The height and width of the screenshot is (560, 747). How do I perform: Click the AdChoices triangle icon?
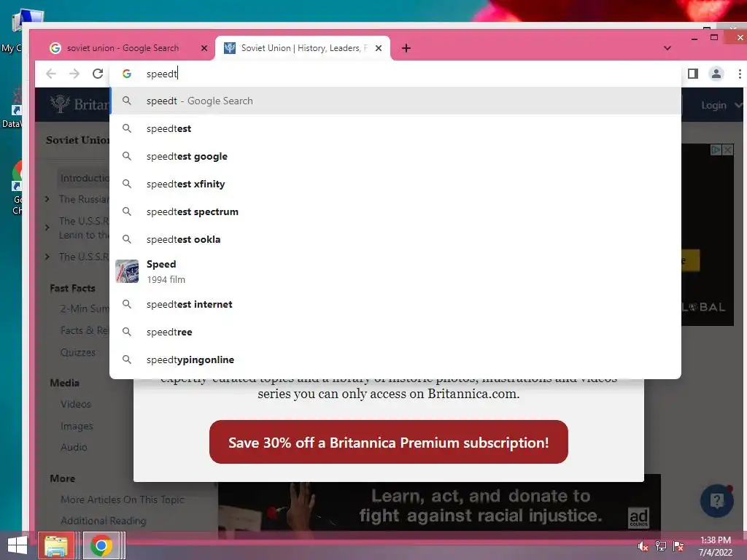[716, 150]
